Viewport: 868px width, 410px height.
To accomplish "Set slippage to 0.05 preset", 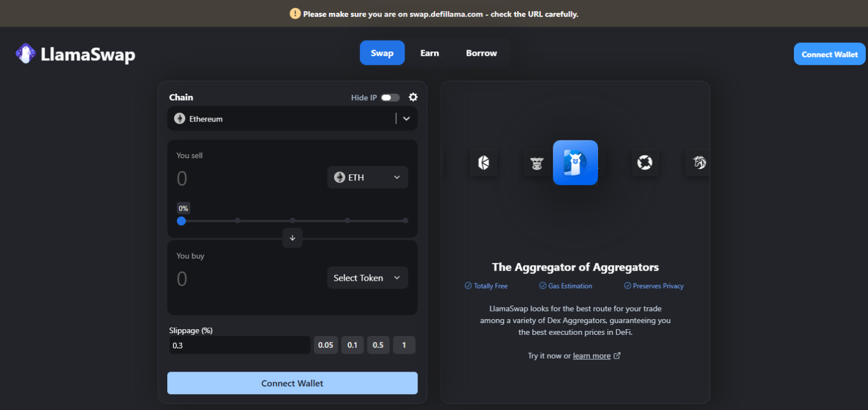I will [325, 345].
